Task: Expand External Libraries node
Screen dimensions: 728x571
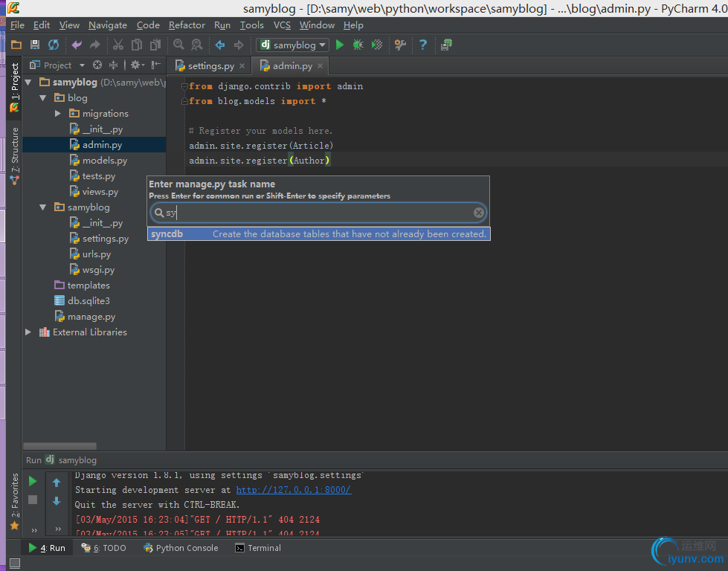Action: (28, 332)
